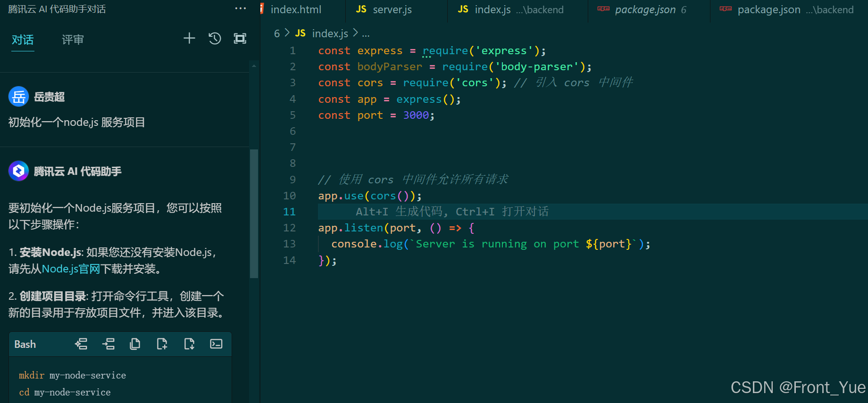Click the user avatar 岳

coord(18,97)
